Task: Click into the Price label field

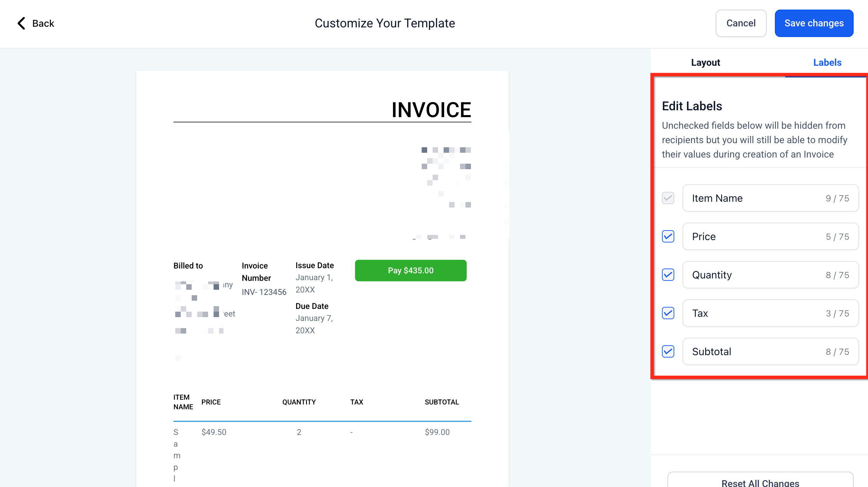Action: tap(753, 236)
